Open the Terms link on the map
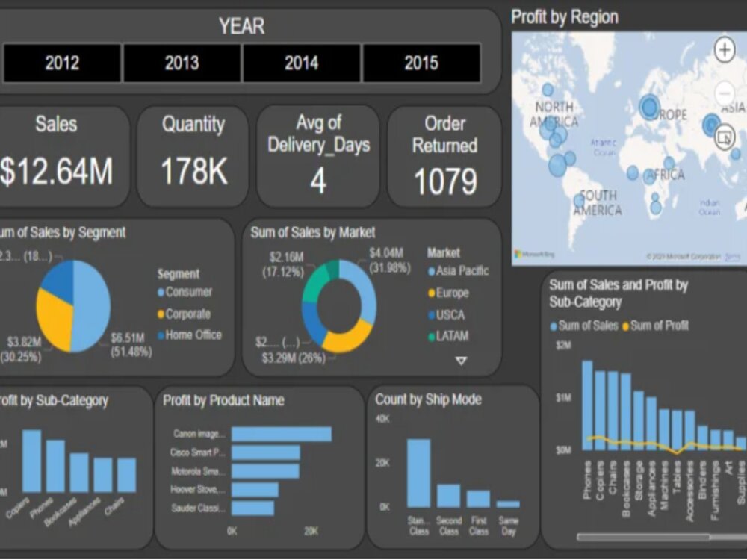Viewport: 747px width, 560px height. click(732, 257)
